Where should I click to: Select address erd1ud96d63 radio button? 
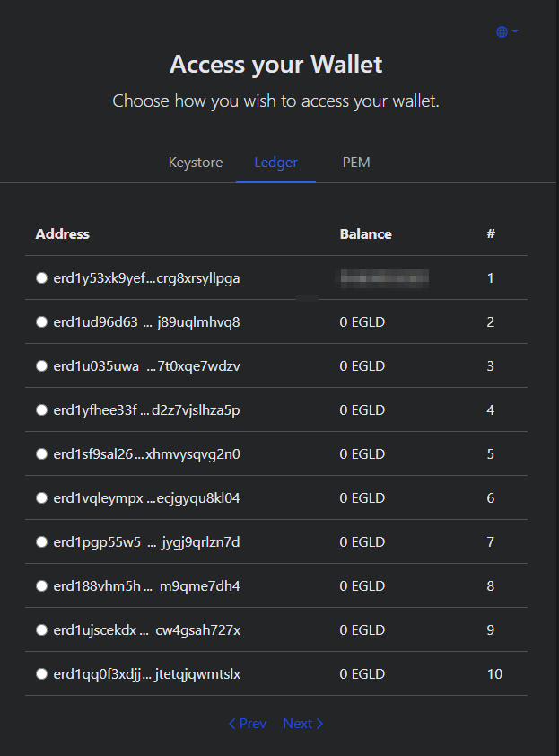click(x=41, y=321)
